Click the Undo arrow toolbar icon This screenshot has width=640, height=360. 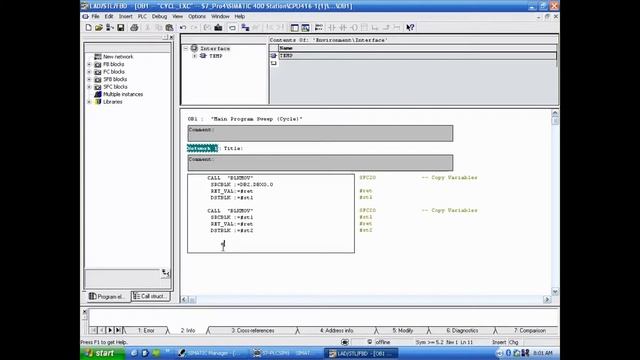tap(183, 27)
